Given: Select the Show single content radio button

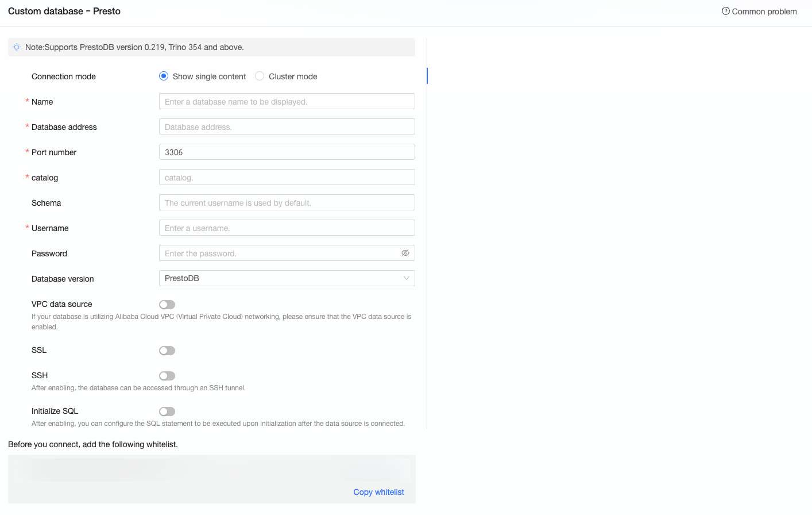Looking at the screenshot, I should 164,76.
